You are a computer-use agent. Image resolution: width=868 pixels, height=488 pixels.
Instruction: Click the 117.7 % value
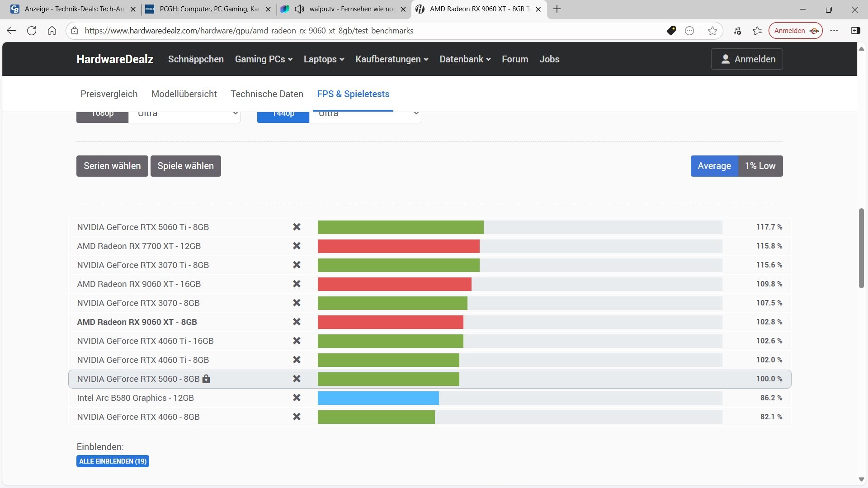click(769, 227)
